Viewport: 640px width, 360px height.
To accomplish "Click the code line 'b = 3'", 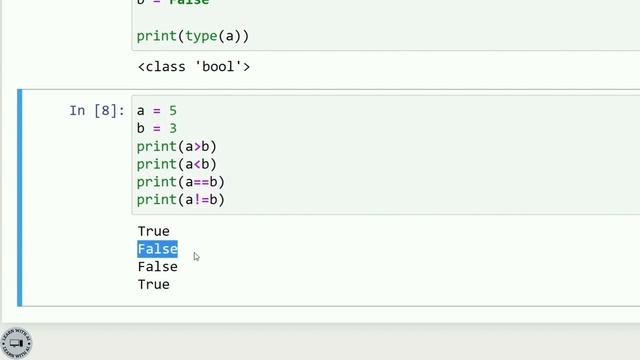I will [x=157, y=128].
